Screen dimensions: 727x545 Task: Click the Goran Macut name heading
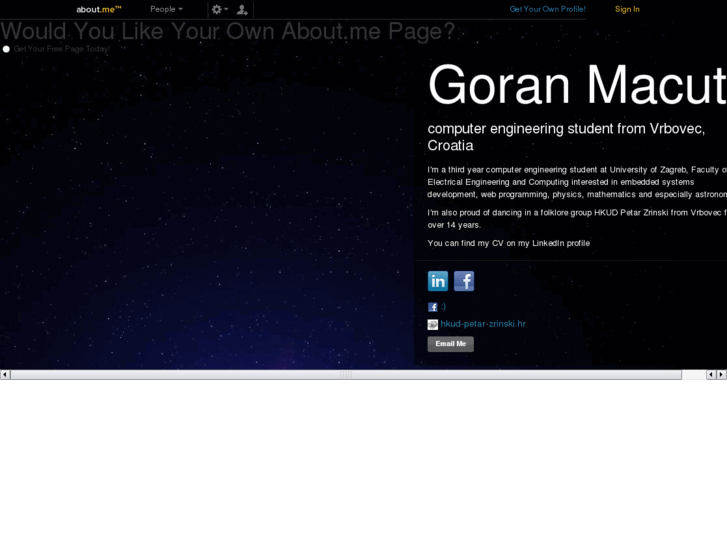[x=577, y=85]
